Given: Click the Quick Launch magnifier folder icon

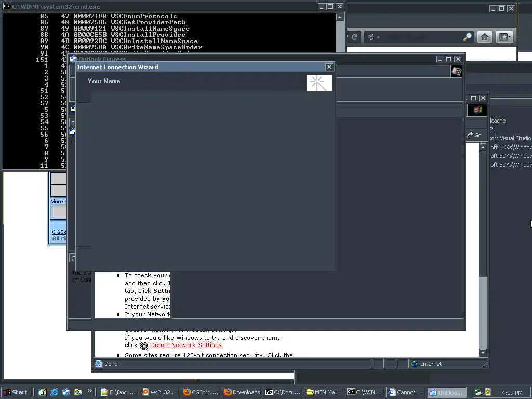Looking at the screenshot, I should tap(78, 392).
